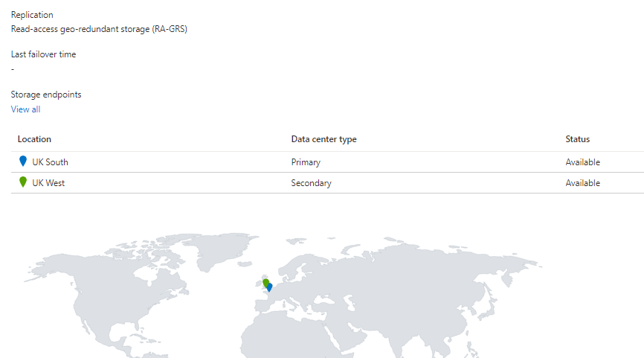
Task: Select the UK West location text
Action: point(48,183)
